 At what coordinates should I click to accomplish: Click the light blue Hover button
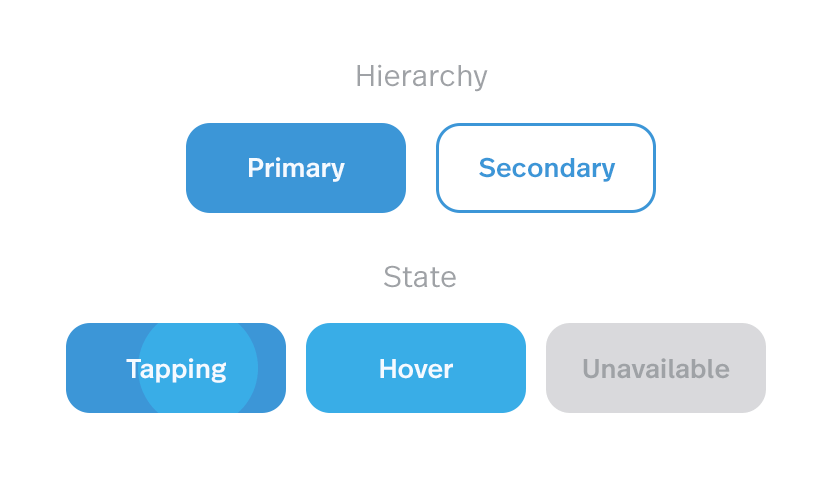pyautogui.click(x=416, y=368)
